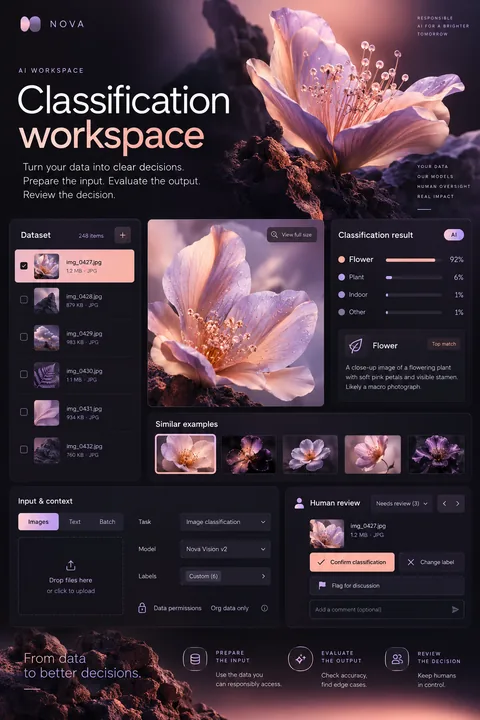Viewport: 480px width, 720px height.
Task: Select the Plant radio option
Action: [341, 277]
